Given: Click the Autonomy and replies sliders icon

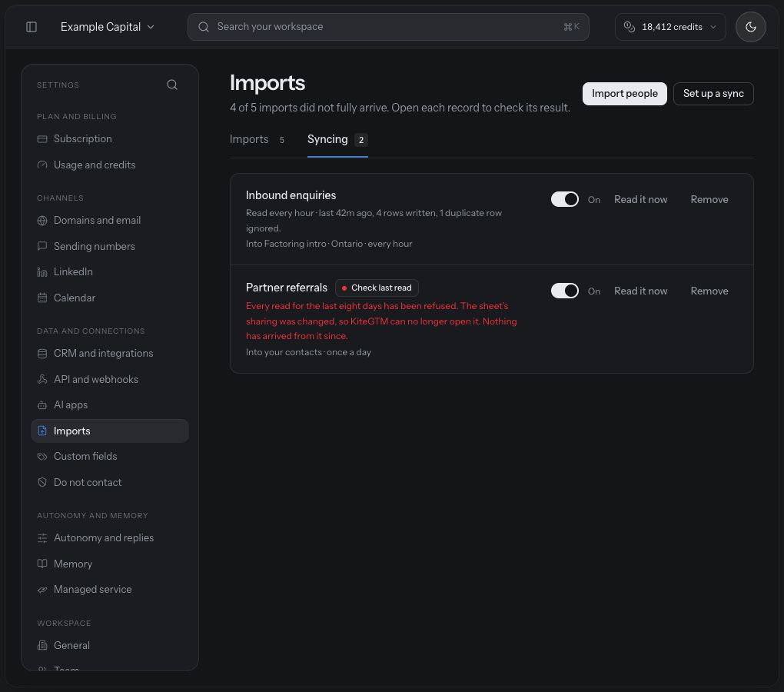Looking at the screenshot, I should click(42, 538).
